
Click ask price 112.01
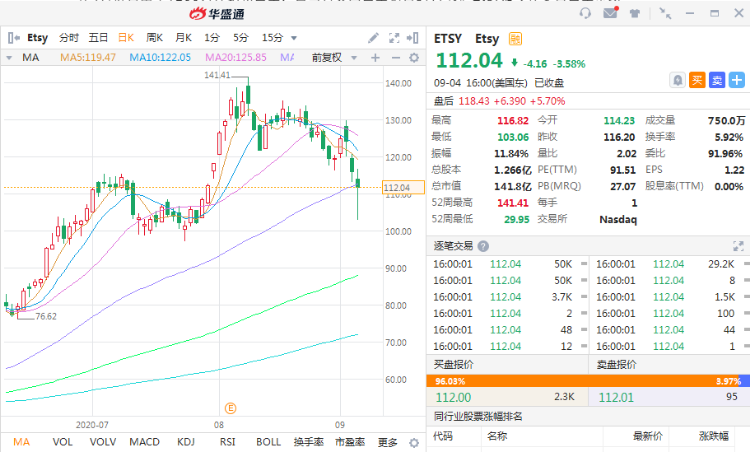[x=616, y=397]
